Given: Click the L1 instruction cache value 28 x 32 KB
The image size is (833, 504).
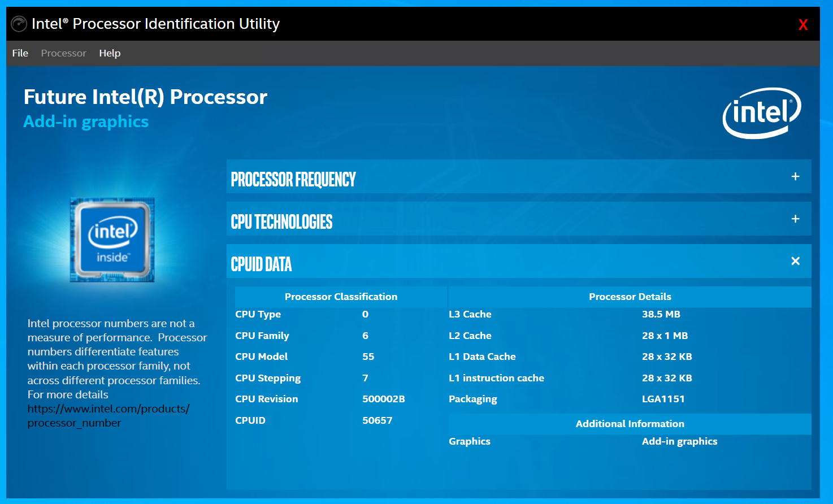Looking at the screenshot, I should [x=667, y=378].
